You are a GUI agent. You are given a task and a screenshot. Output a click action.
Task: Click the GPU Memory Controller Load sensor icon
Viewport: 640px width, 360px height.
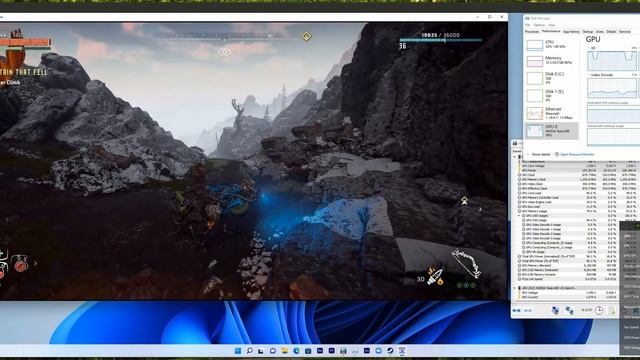coord(519,198)
